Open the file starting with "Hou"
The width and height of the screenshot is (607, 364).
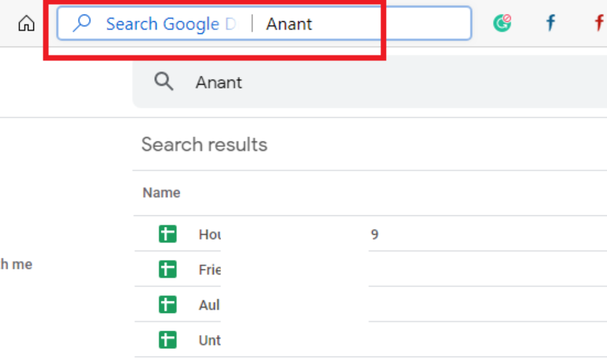pyautogui.click(x=209, y=234)
